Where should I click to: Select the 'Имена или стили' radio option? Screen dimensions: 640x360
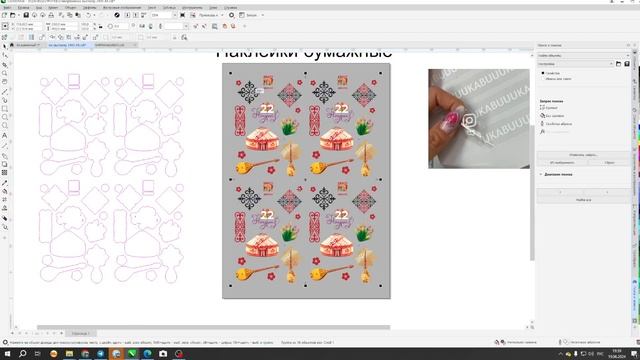543,79
